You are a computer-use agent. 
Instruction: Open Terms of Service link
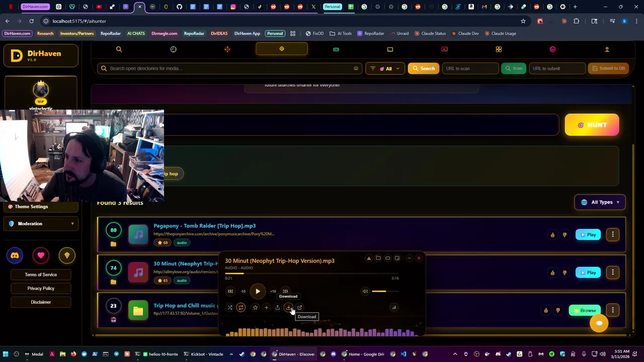coord(41,275)
